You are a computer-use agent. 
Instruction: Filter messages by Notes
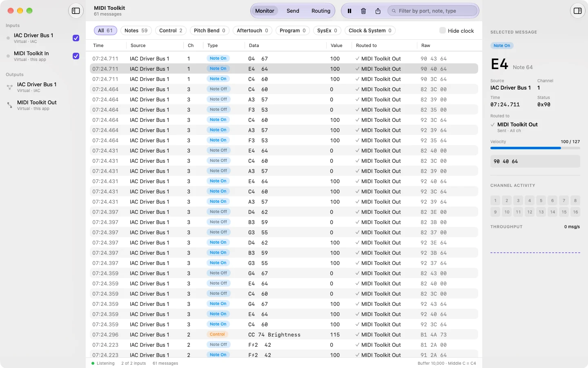136,31
